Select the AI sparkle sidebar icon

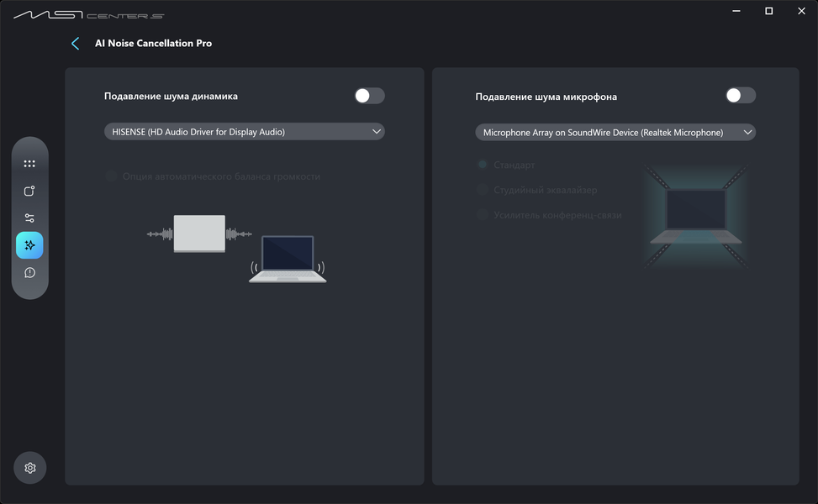click(x=29, y=245)
